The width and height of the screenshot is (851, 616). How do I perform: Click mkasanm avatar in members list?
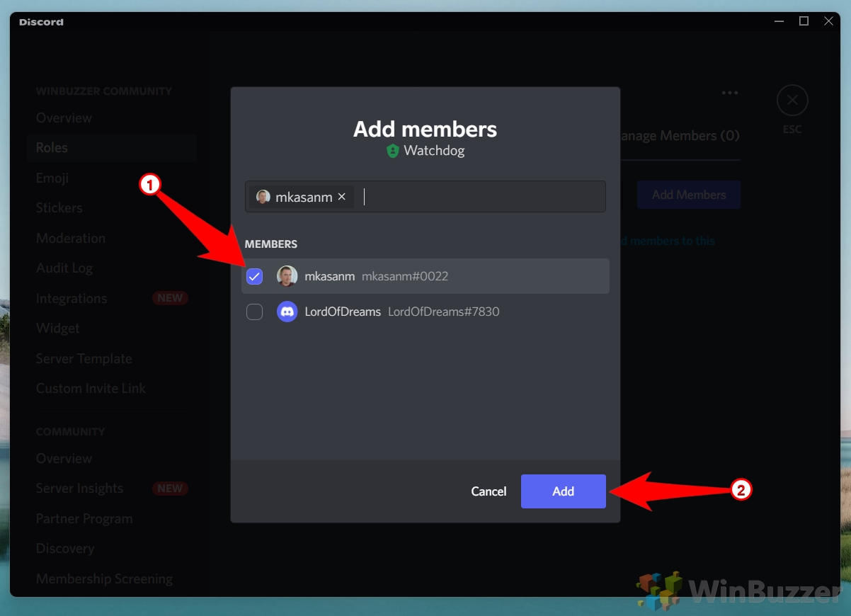coord(287,276)
